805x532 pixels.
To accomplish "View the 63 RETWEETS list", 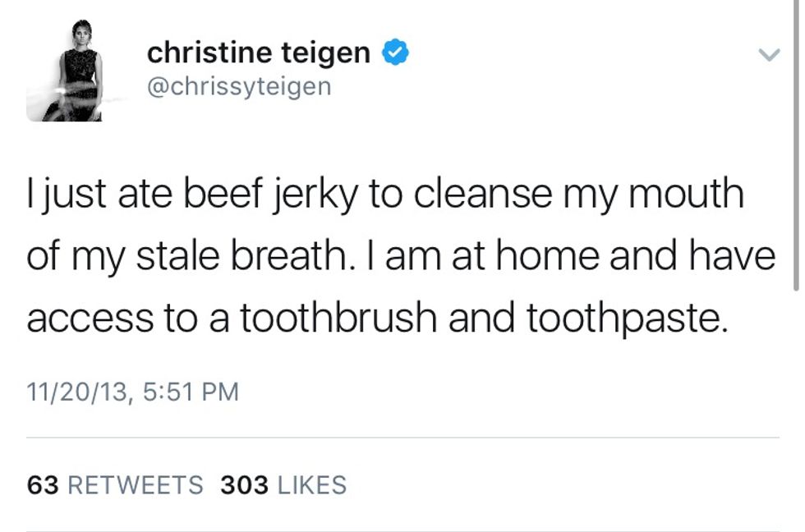I will pyautogui.click(x=115, y=485).
